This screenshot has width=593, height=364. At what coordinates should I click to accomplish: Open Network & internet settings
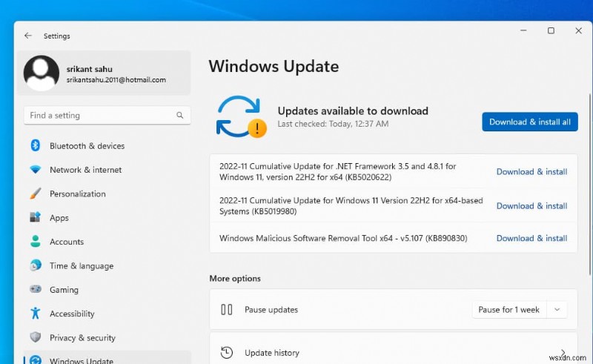pyautogui.click(x=107, y=170)
